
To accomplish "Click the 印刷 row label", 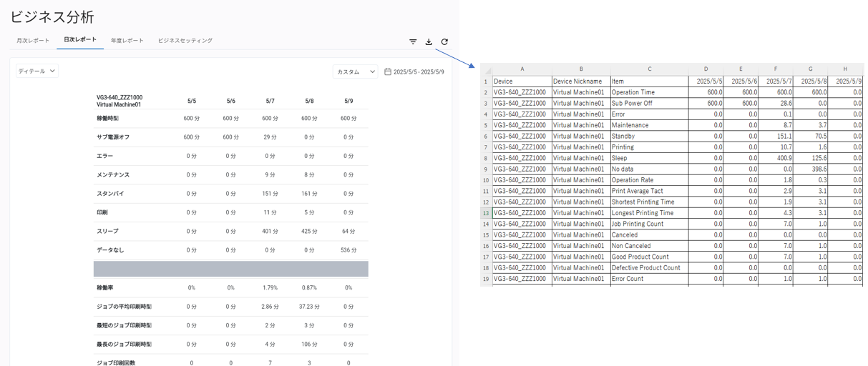I will [102, 212].
